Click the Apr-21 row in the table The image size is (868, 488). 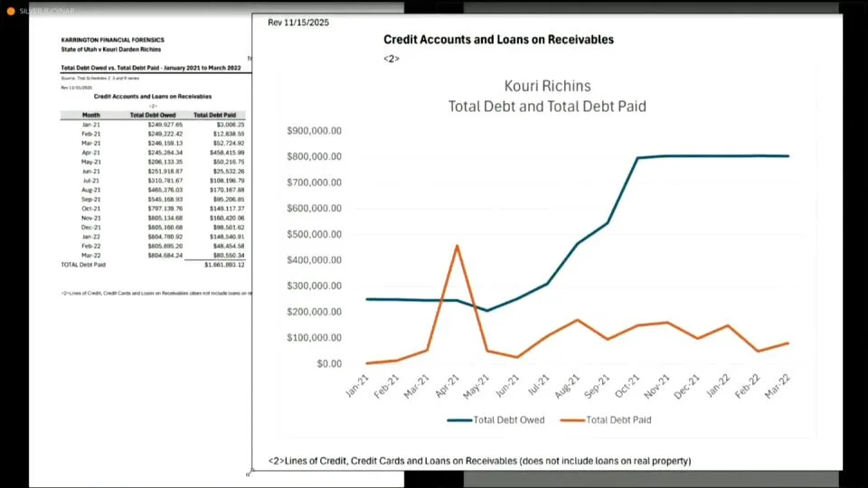pos(91,152)
